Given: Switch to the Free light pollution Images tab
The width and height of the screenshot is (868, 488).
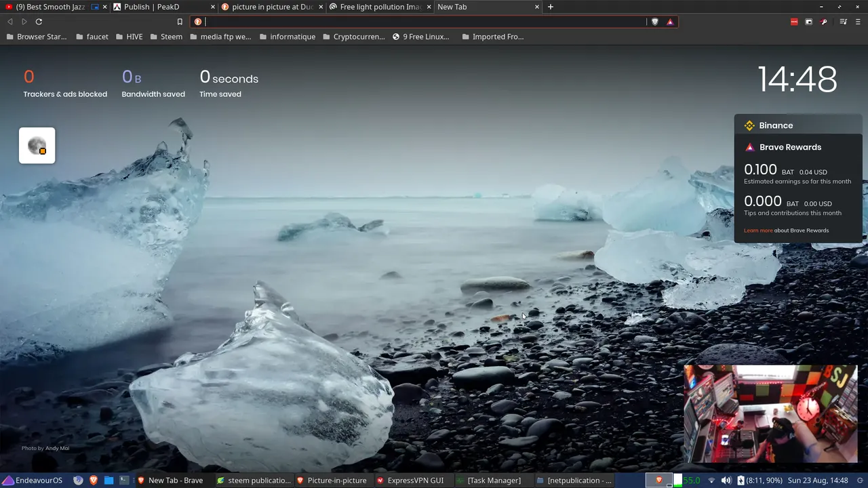Looking at the screenshot, I should (380, 7).
